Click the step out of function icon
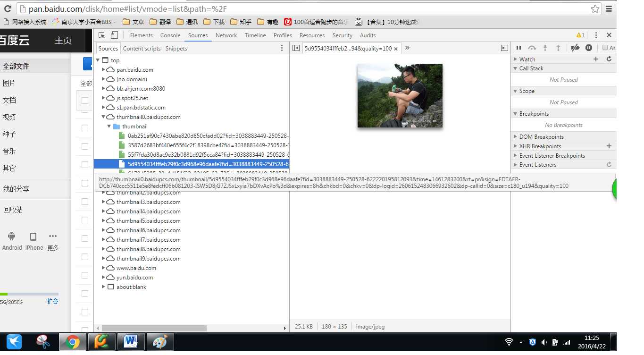644x355 pixels. (558, 48)
